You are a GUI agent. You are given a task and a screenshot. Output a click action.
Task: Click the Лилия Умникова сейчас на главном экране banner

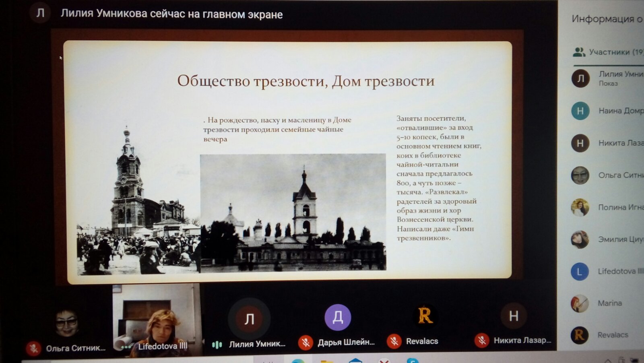tap(171, 14)
